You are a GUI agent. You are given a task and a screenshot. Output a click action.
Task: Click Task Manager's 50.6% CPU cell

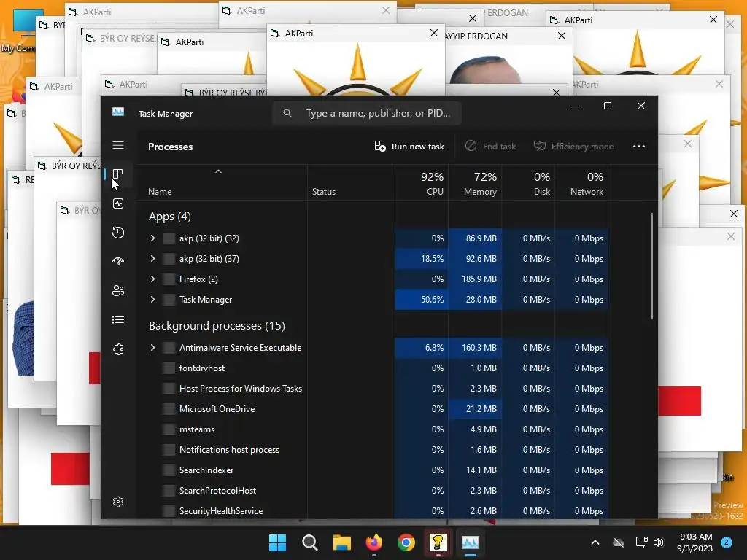click(422, 300)
